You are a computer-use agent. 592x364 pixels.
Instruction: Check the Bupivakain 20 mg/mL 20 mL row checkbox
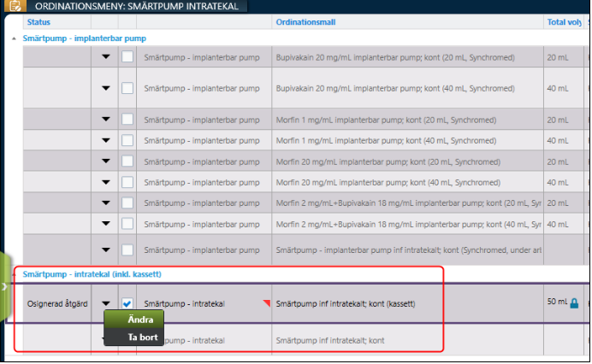click(127, 58)
